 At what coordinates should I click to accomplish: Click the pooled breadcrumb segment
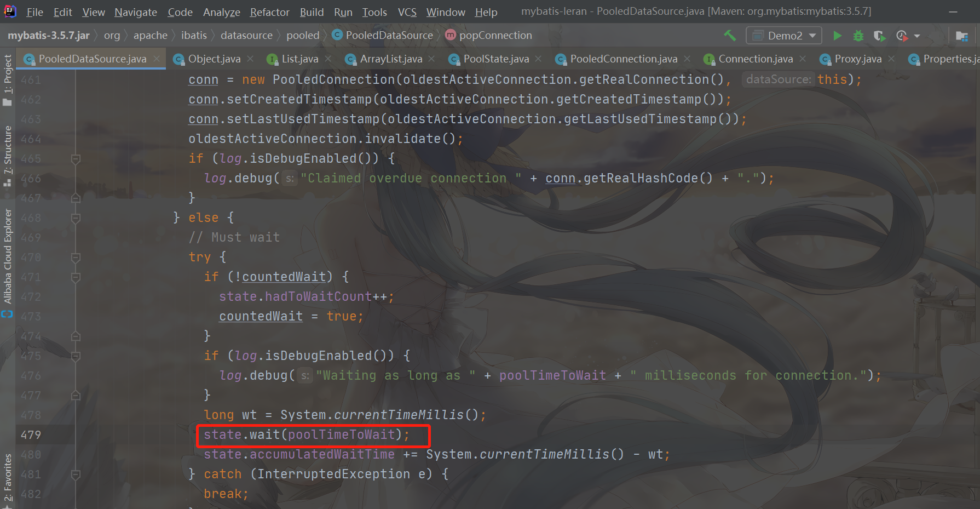point(303,36)
